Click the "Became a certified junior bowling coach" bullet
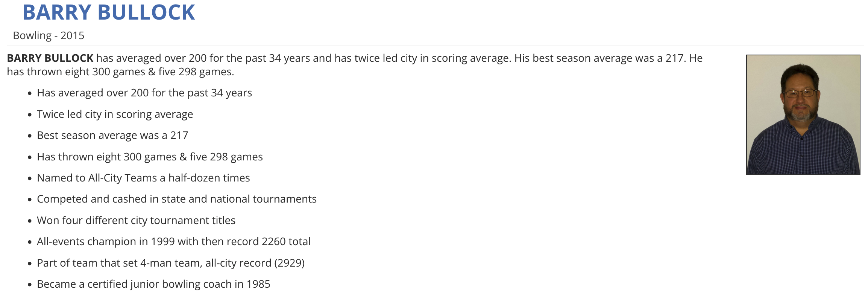Screen dimensions: 868x302 pyautogui.click(x=153, y=284)
